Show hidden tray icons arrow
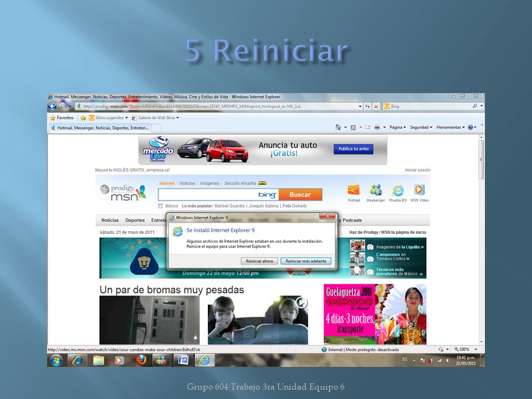The image size is (532, 399). tap(415, 360)
